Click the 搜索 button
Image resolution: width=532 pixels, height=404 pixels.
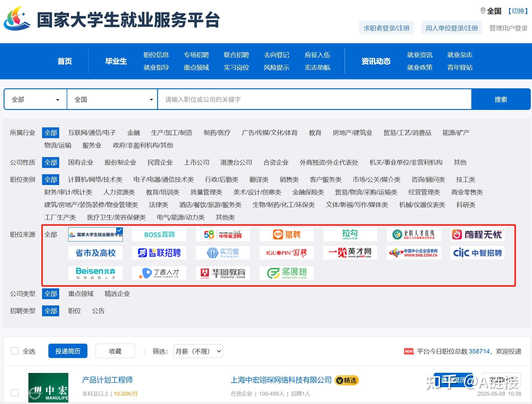[501, 99]
